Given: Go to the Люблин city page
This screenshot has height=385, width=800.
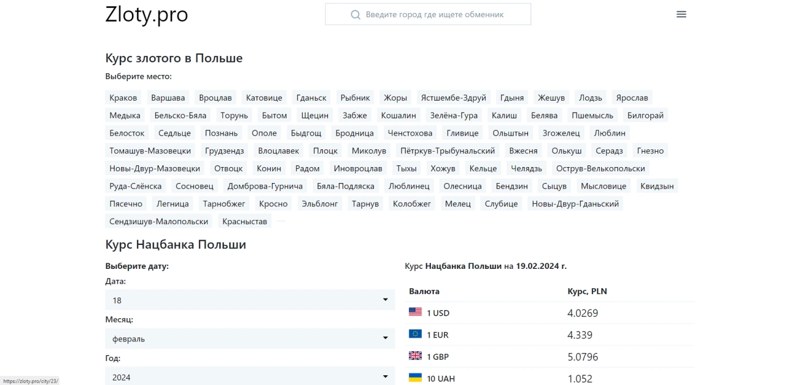Looking at the screenshot, I should coord(609,133).
